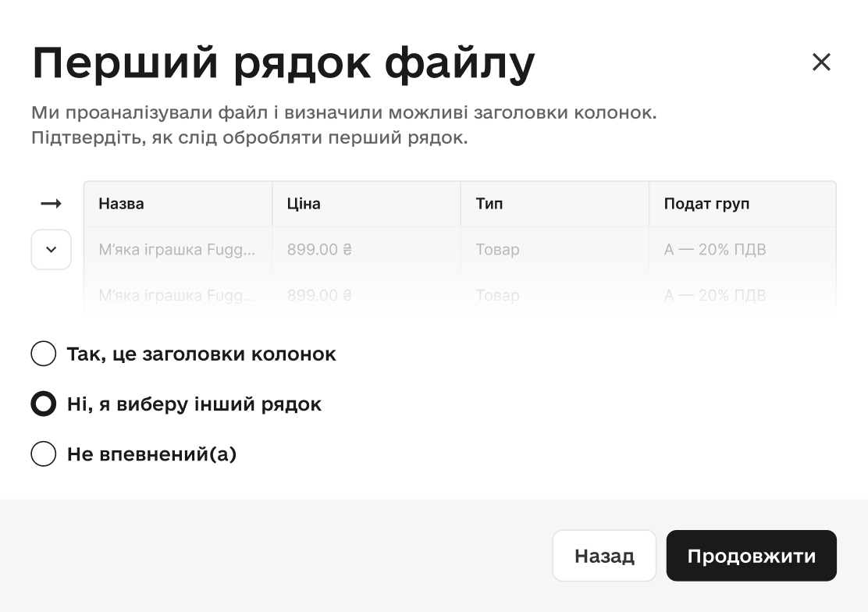Choose 'Ні, я виберу інший рядок' radio button

43,404
